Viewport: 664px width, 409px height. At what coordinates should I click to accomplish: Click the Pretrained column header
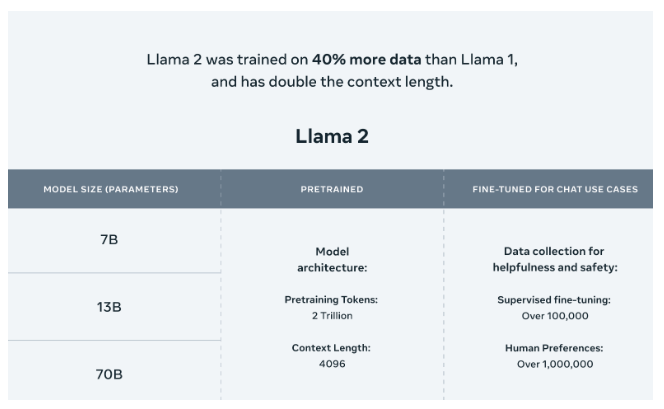pyautogui.click(x=332, y=189)
